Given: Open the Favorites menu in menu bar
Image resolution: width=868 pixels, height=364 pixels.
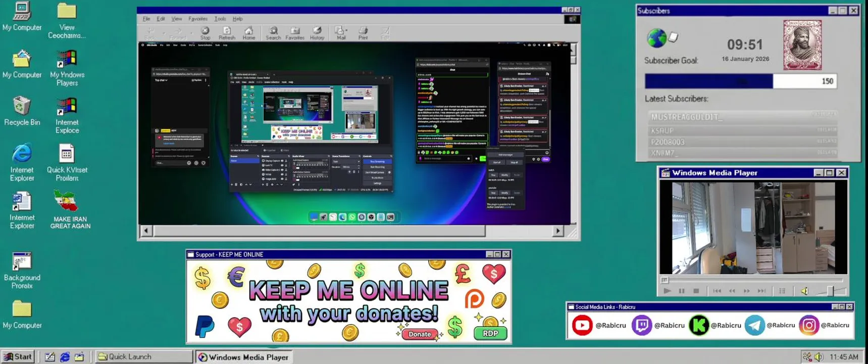Looking at the screenshot, I should [x=198, y=19].
